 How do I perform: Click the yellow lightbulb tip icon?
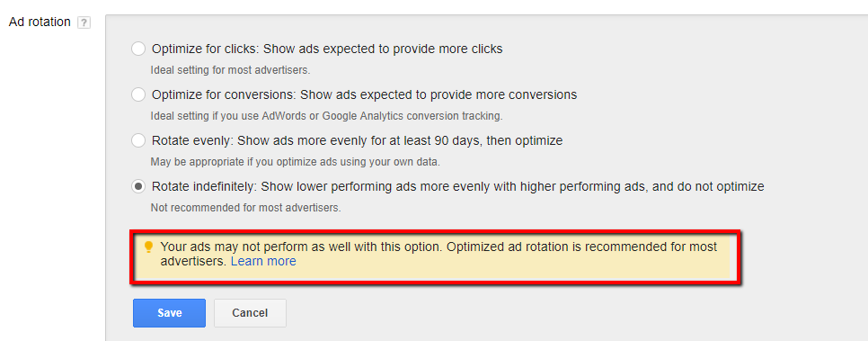pyautogui.click(x=147, y=247)
